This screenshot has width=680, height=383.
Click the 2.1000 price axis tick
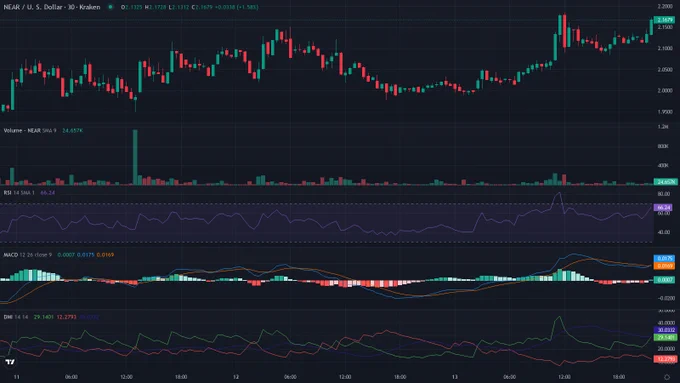665,49
